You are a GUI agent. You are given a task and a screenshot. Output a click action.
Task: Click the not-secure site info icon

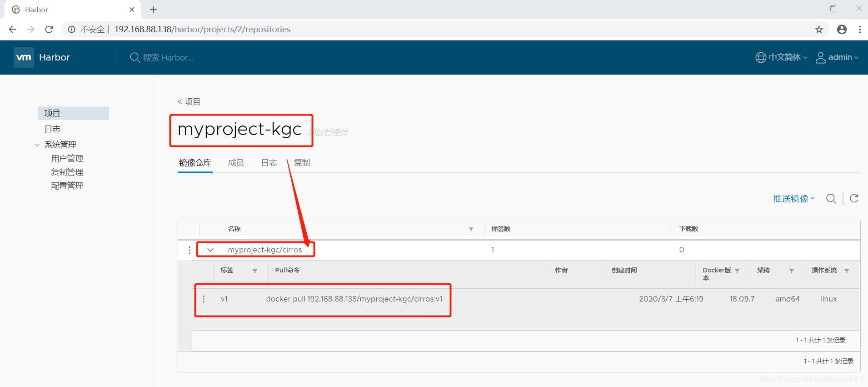(72, 30)
